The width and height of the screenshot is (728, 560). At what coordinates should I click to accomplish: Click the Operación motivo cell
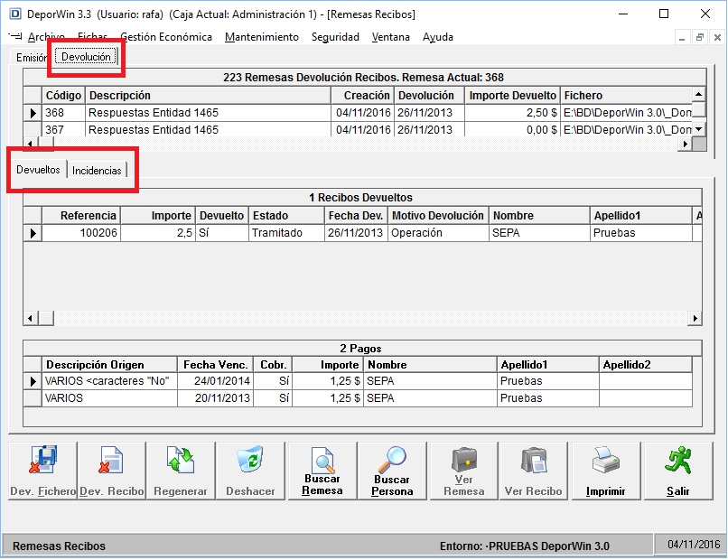pyautogui.click(x=438, y=233)
